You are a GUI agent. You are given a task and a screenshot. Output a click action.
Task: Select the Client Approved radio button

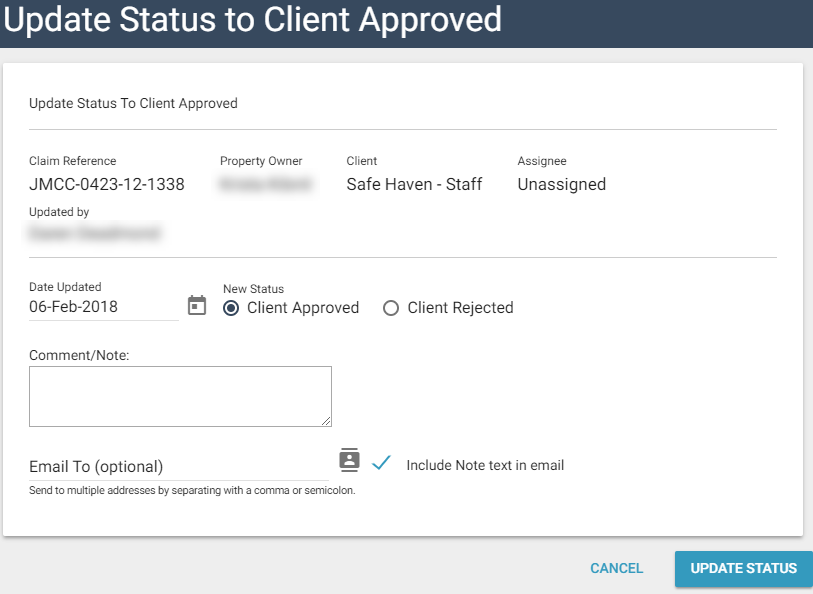coord(231,308)
